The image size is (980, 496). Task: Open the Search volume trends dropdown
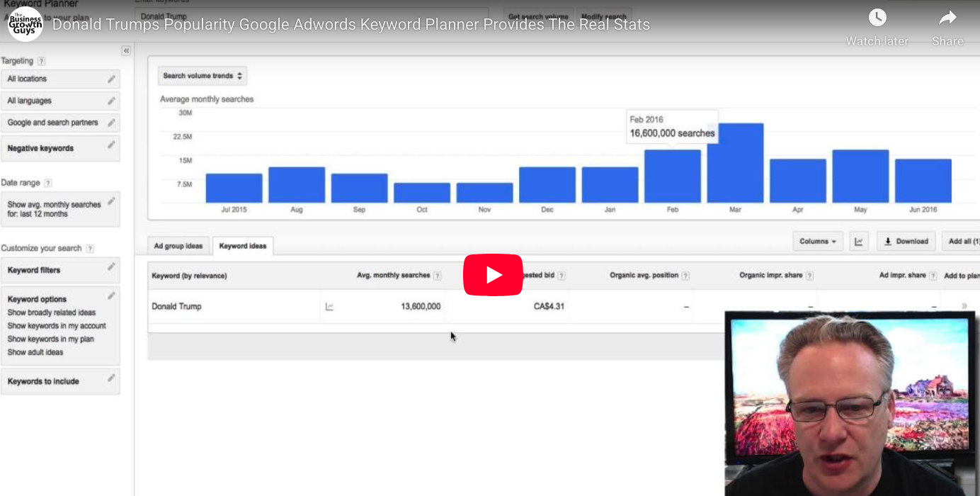click(x=203, y=76)
